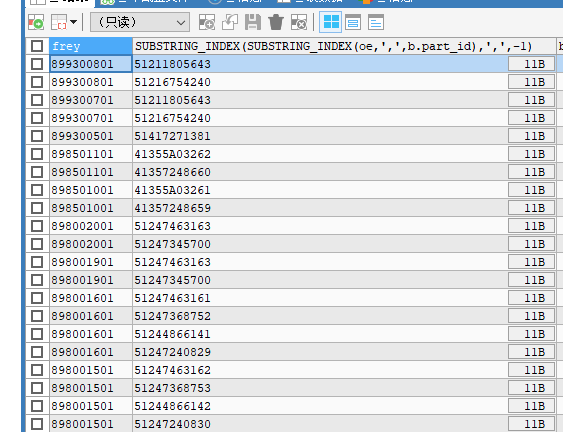
Task: Check the first row 899300801 with 51211805643
Action: (37, 64)
